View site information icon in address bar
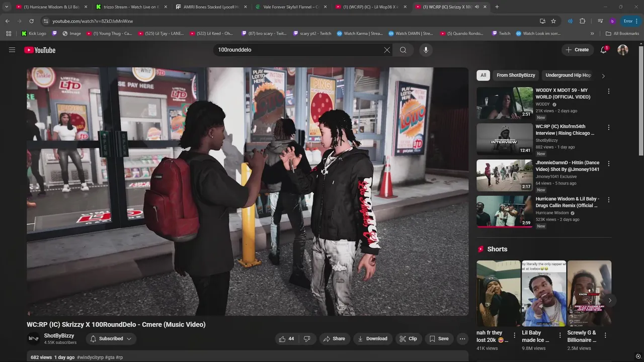This screenshot has width=644, height=362. click(x=46, y=21)
